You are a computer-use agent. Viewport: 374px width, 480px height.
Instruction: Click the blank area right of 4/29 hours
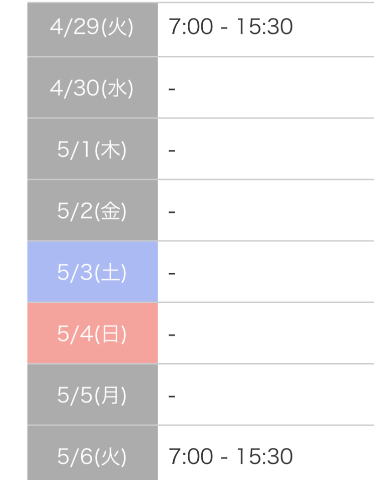(333, 29)
